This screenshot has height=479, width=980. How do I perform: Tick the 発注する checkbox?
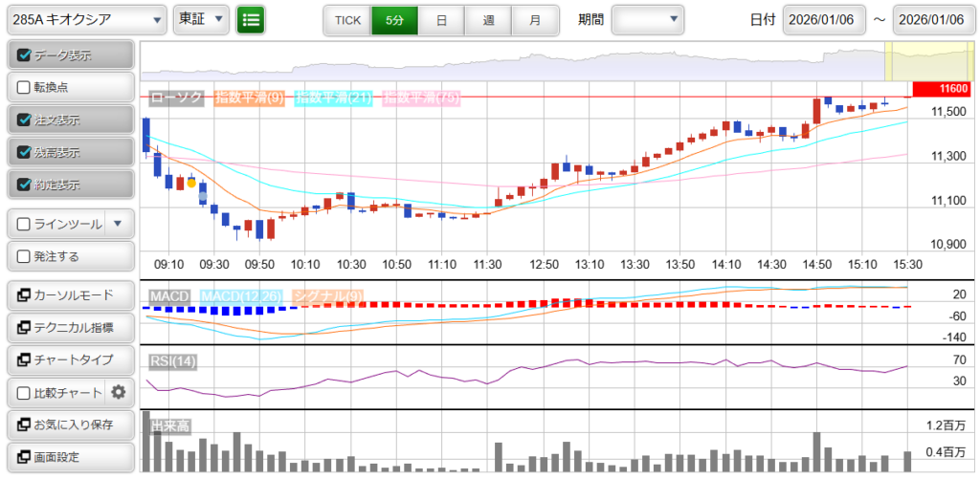(x=25, y=256)
